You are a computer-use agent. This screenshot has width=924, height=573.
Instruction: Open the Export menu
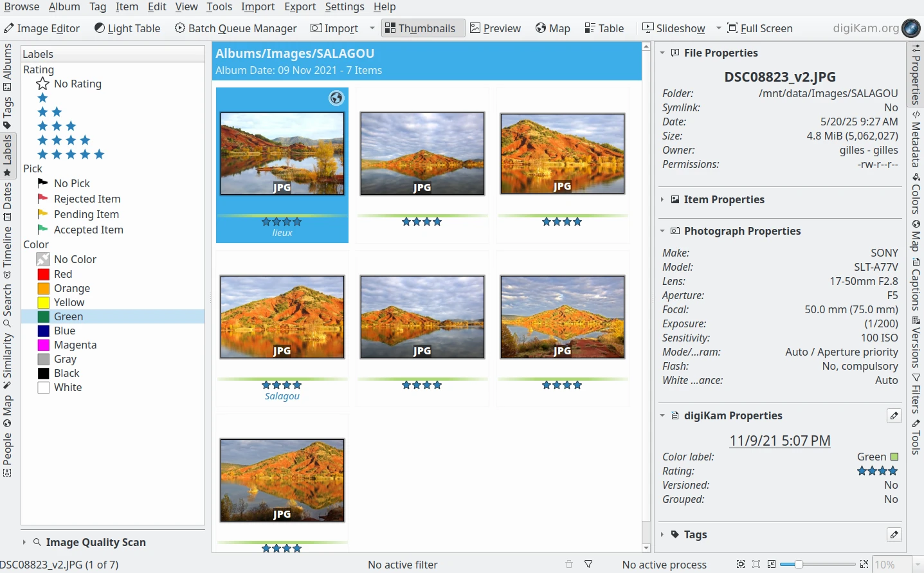[300, 6]
